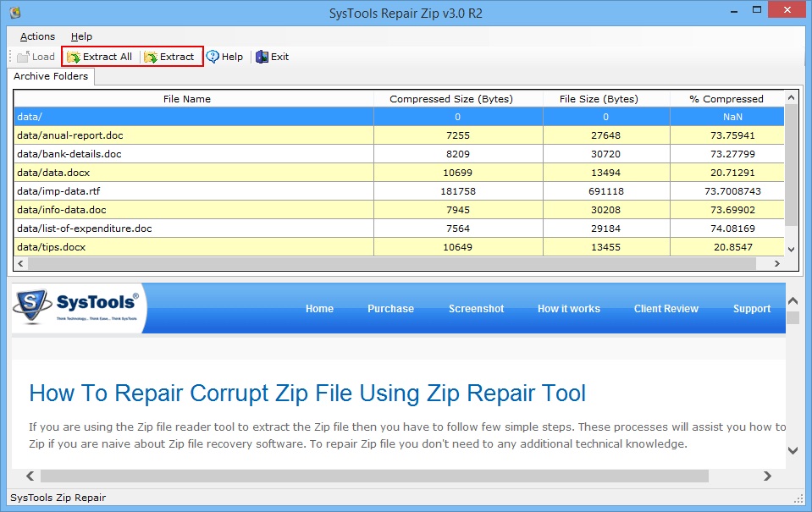
Task: Sort by the Compressed Size (Bytes) column header
Action: tap(450, 99)
